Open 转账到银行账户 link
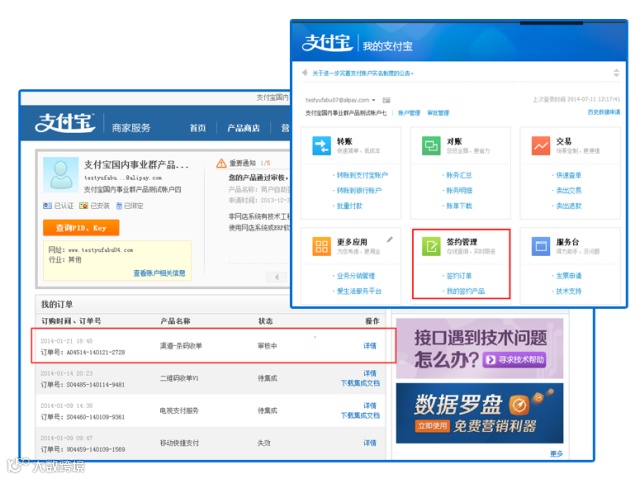Viewport: 640px width, 479px height. click(x=359, y=191)
